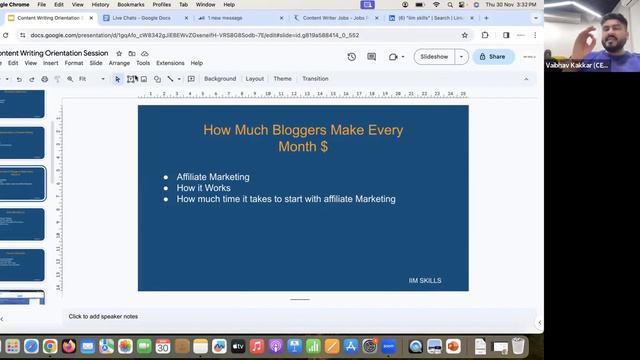Open Chrome three-dot menu
The height and width of the screenshot is (360, 640).
pos(535,35)
